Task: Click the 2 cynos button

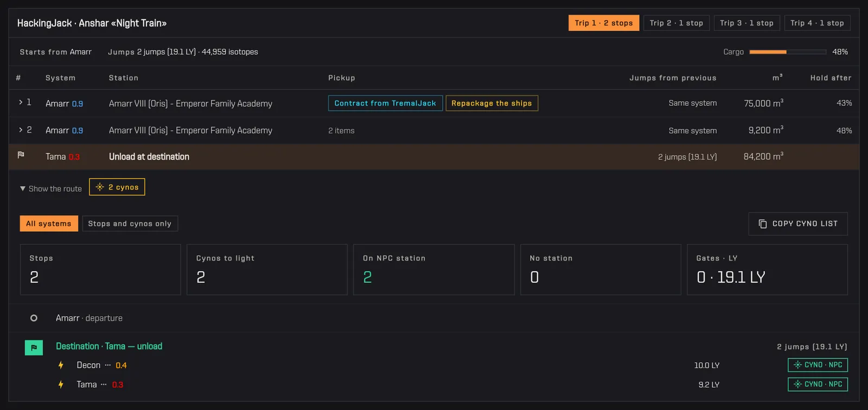Action: point(117,187)
